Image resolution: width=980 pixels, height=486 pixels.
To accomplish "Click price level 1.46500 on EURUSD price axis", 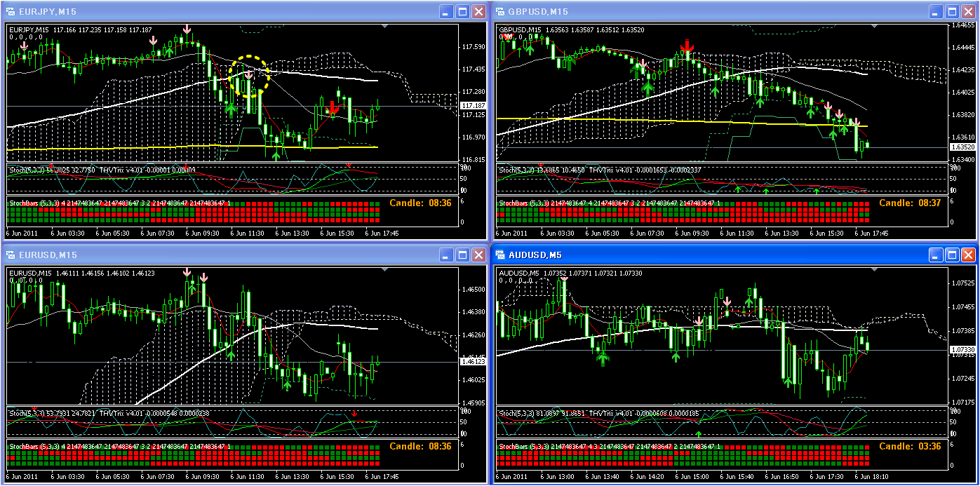I will point(475,289).
